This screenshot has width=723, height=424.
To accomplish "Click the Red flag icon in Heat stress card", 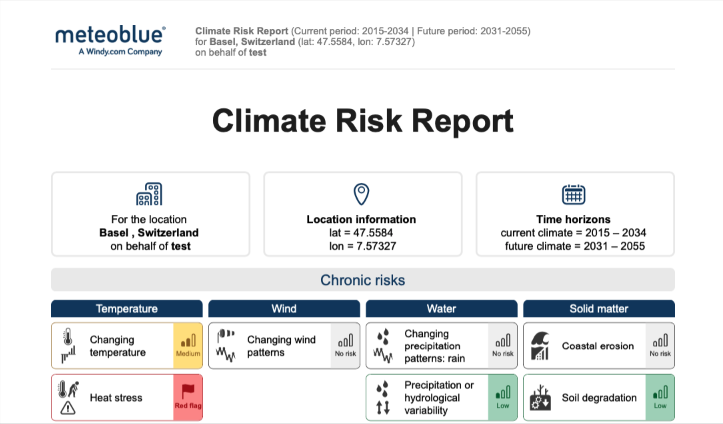I will 188,391.
